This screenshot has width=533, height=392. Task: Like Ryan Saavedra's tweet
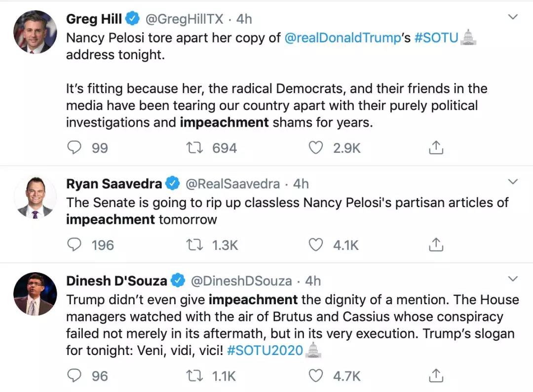(315, 245)
